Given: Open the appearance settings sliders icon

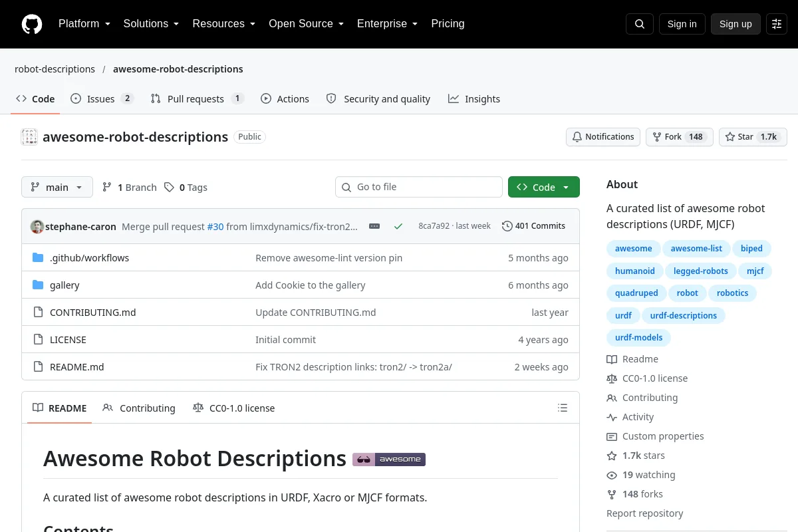Looking at the screenshot, I should coord(777,24).
